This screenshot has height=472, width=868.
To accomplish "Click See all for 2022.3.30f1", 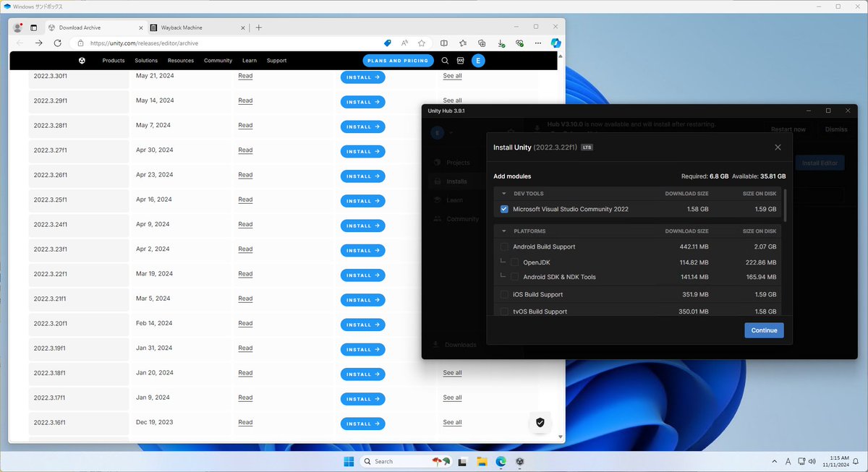I will pyautogui.click(x=452, y=76).
